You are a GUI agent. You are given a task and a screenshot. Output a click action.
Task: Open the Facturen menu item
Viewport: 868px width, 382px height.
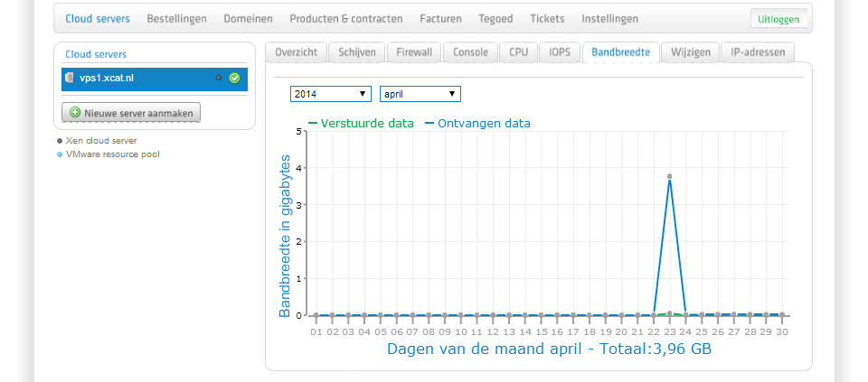(x=440, y=18)
